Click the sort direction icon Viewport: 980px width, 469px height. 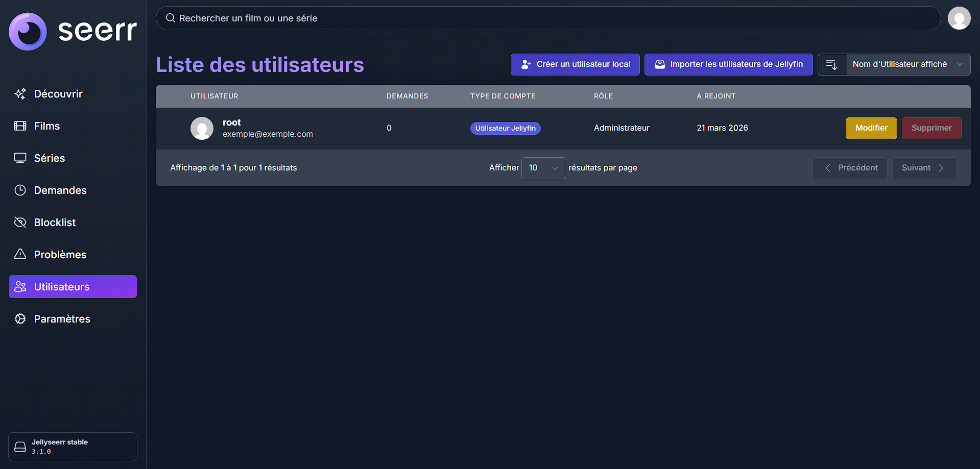(831, 65)
